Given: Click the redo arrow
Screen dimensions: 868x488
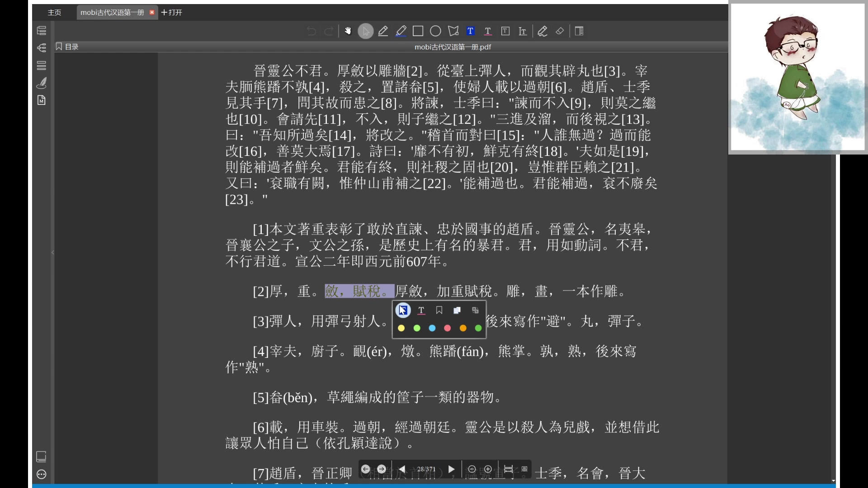Looking at the screenshot, I should tap(329, 31).
